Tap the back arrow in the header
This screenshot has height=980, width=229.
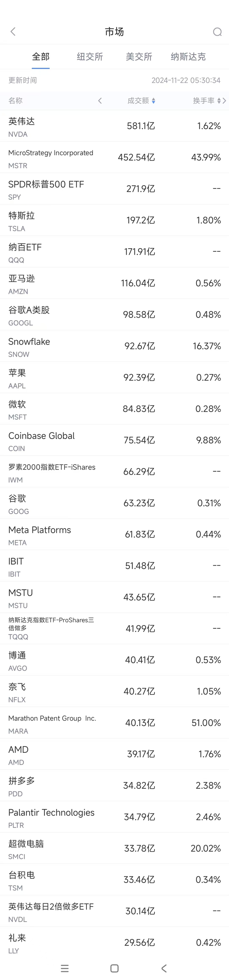click(x=13, y=31)
